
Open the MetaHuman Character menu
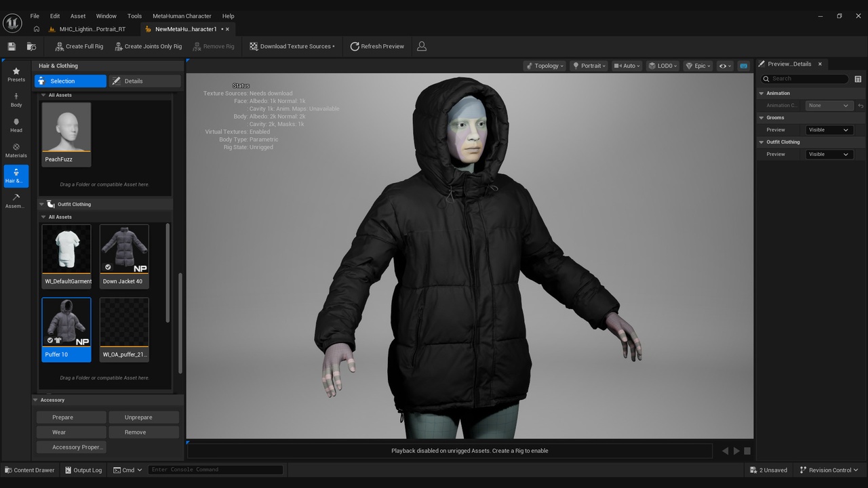182,16
